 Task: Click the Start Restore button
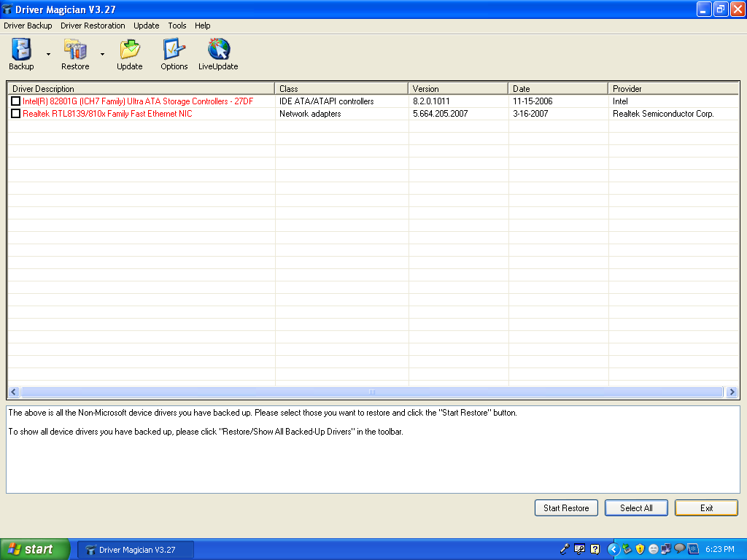[x=566, y=508]
